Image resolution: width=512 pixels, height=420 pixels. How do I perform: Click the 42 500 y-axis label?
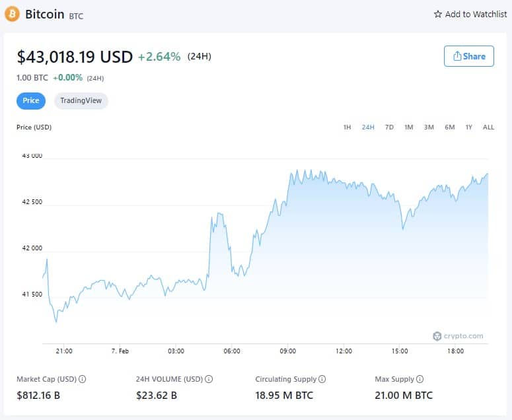click(32, 202)
